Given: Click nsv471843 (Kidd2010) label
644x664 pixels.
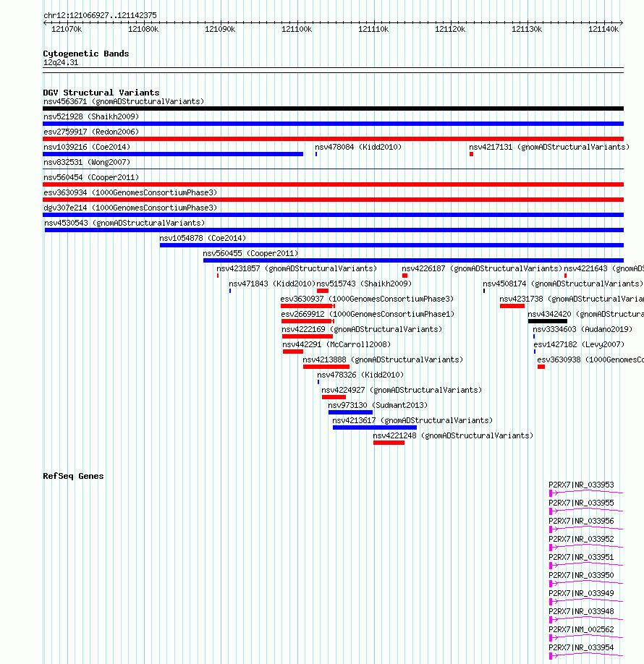Looking at the screenshot, I should 272,284.
